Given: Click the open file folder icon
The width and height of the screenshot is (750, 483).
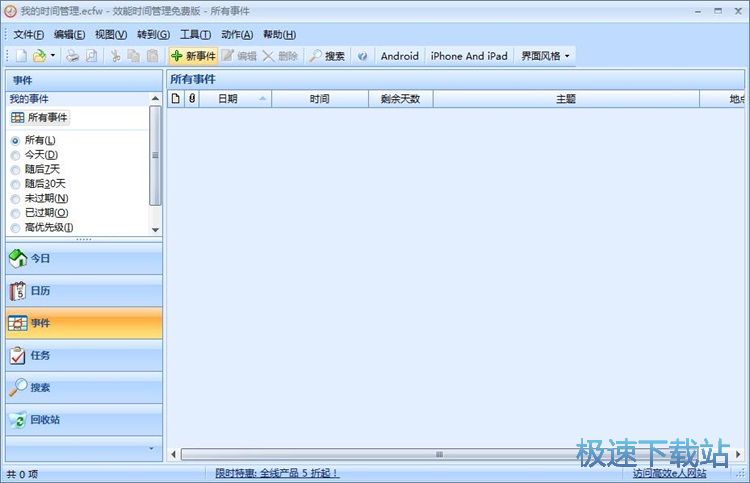Looking at the screenshot, I should point(39,56).
